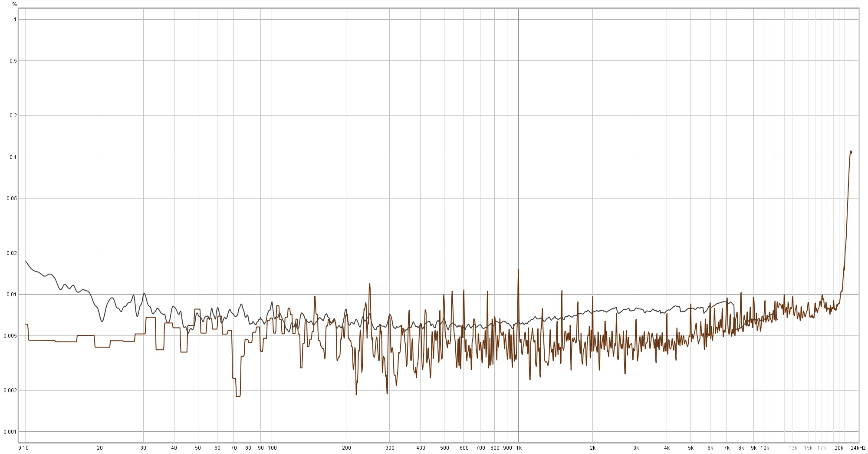Image resolution: width=868 pixels, height=454 pixels.
Task: Select the 300 frequency axis label
Action: click(390, 448)
